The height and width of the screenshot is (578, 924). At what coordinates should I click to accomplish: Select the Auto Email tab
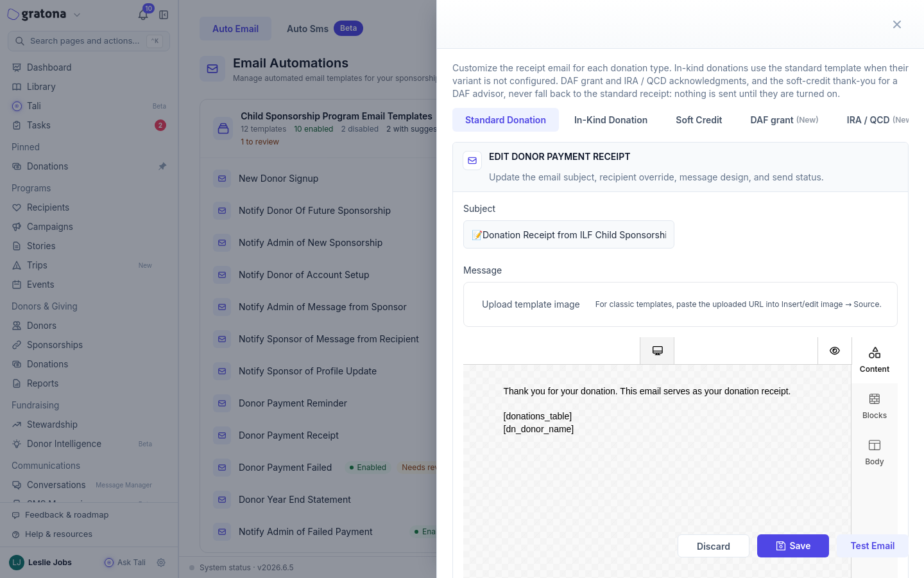[x=235, y=29]
